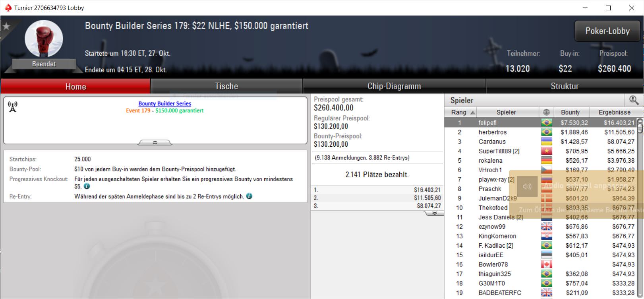
Task: Sort player list by Rang column
Action: click(x=460, y=112)
